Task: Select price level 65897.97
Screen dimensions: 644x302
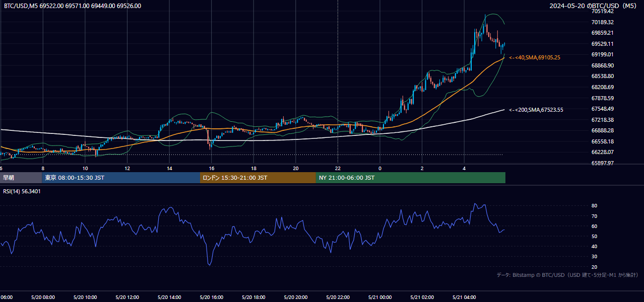Action: tap(603, 163)
